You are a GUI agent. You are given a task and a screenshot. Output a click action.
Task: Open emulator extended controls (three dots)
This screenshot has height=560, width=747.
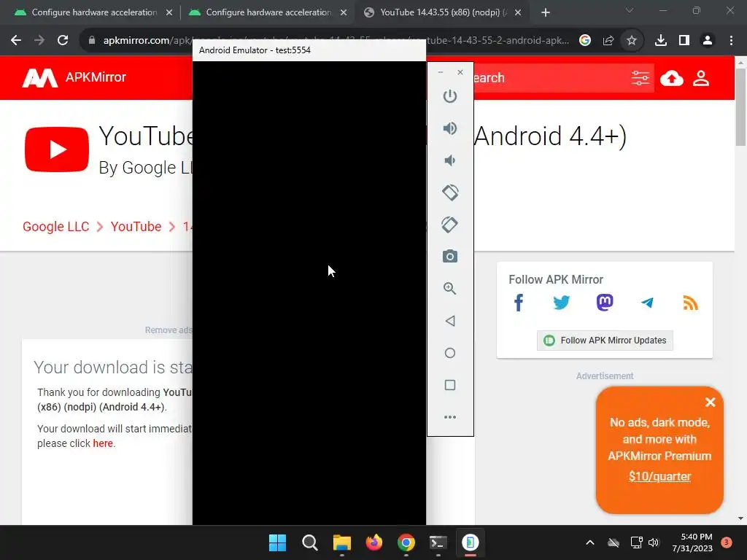[449, 417]
